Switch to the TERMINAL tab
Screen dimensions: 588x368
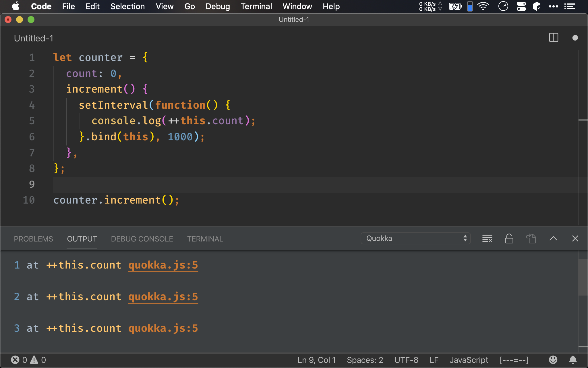(205, 239)
